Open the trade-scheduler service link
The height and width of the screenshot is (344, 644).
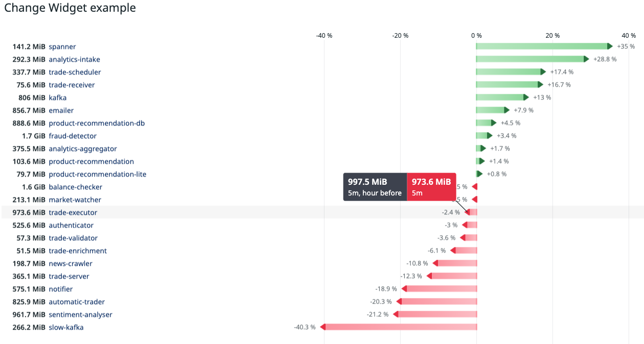point(75,72)
